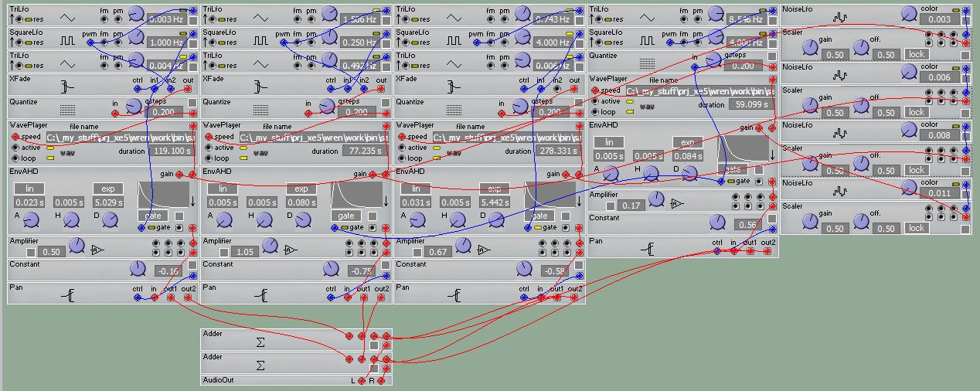Screen dimensions: 980x391
Task: Click triangle wave icon in TriLfo 0.492 Hz module
Action: [261, 63]
